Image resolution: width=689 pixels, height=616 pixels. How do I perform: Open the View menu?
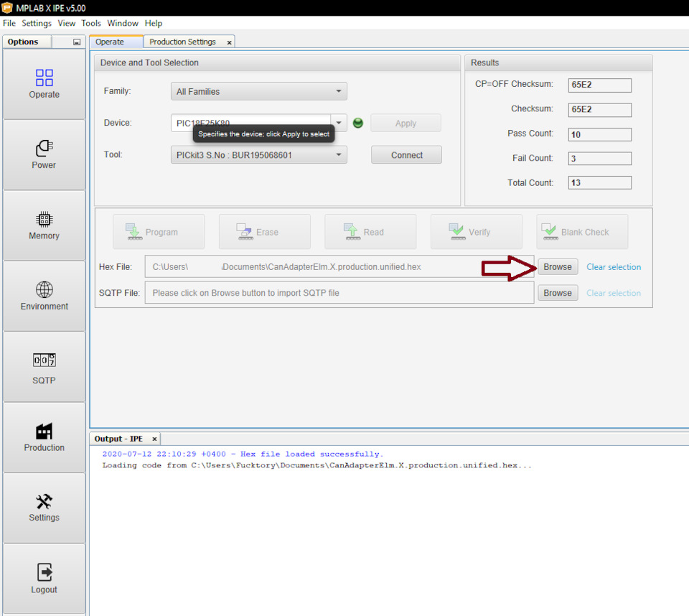66,23
